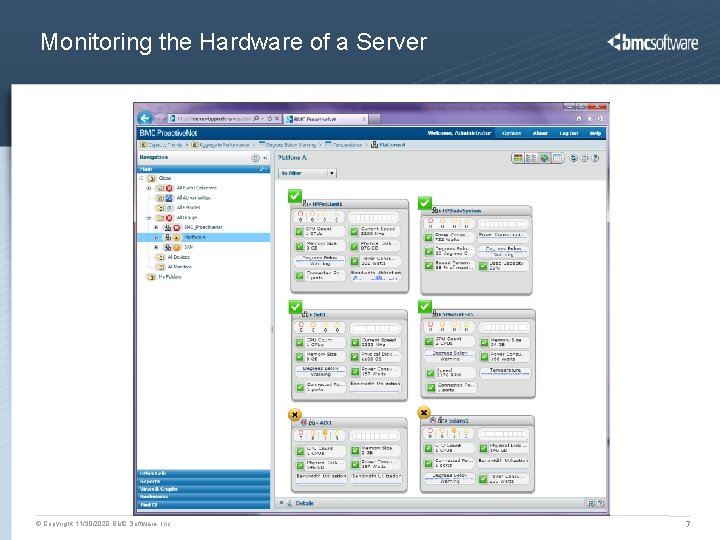720x540 pixels.
Task: Open the Degrees Below Warning breadcrumb
Action: [287, 145]
